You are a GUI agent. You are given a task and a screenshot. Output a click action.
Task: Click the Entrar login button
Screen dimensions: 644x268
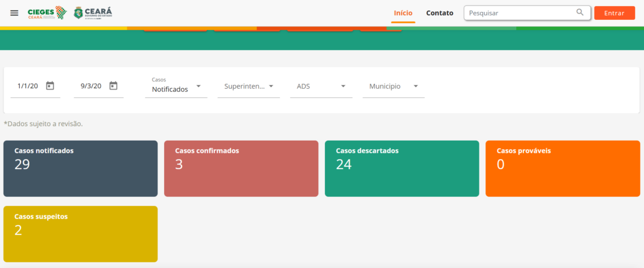614,13
